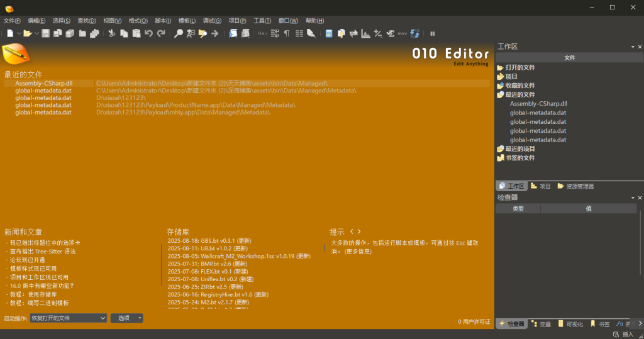This screenshot has width=644, height=339.
Task: Click the Paste clipboard icon
Action: [136, 34]
